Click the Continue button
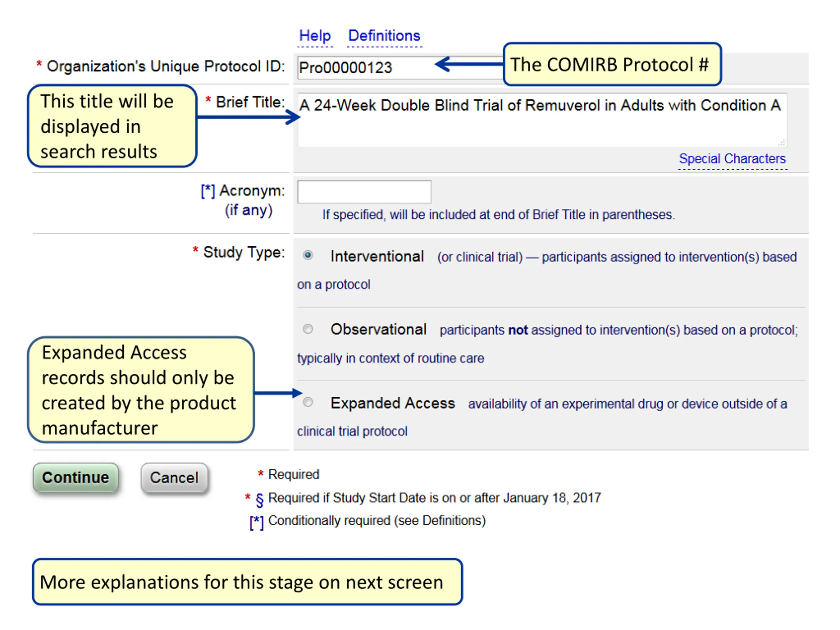Viewport: 840px width, 630px height. tap(75, 478)
